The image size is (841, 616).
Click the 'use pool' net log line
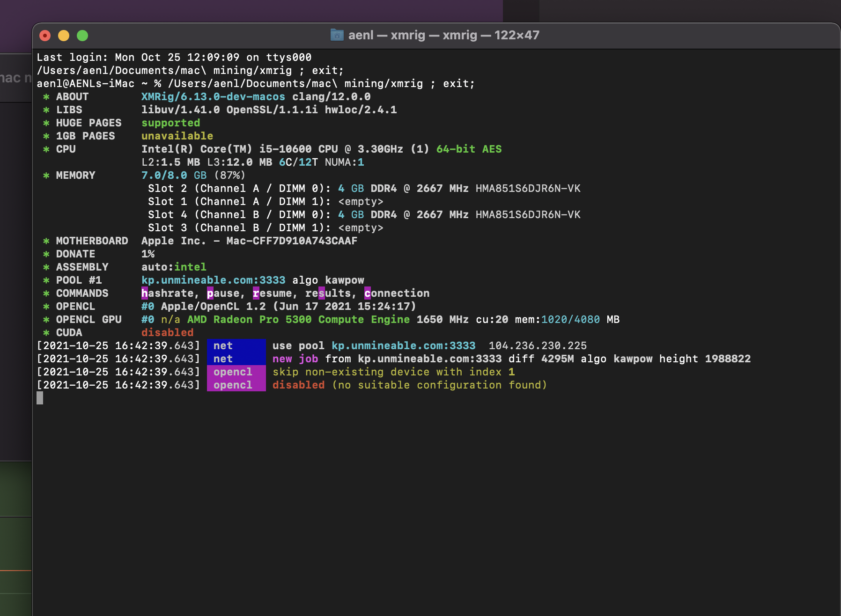(312, 346)
